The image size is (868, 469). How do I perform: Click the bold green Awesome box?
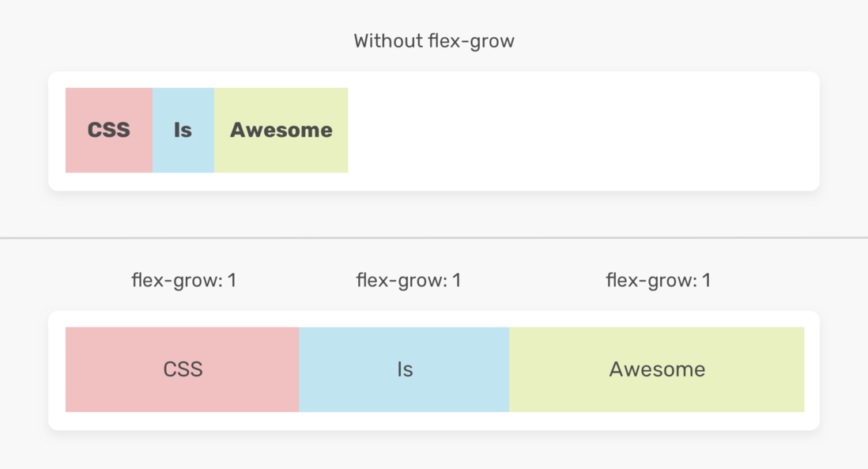[281, 130]
